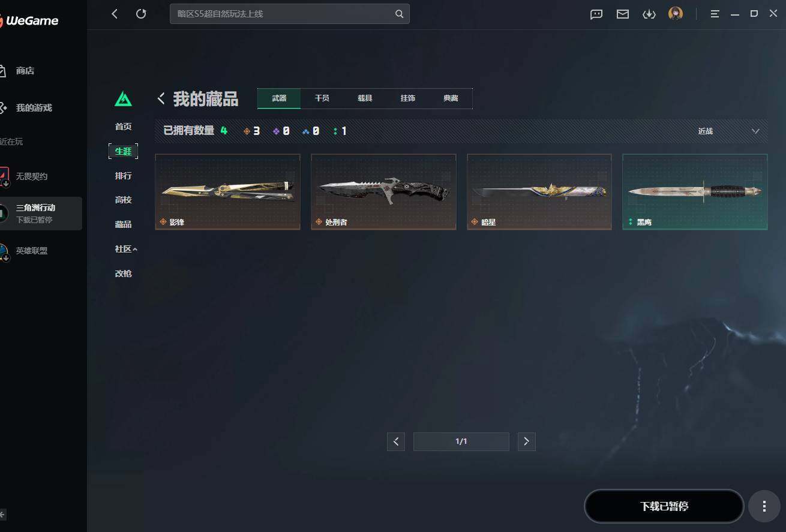The height and width of the screenshot is (532, 786).
Task: Click the 英雄联盟 game icon
Action: (x=4, y=251)
